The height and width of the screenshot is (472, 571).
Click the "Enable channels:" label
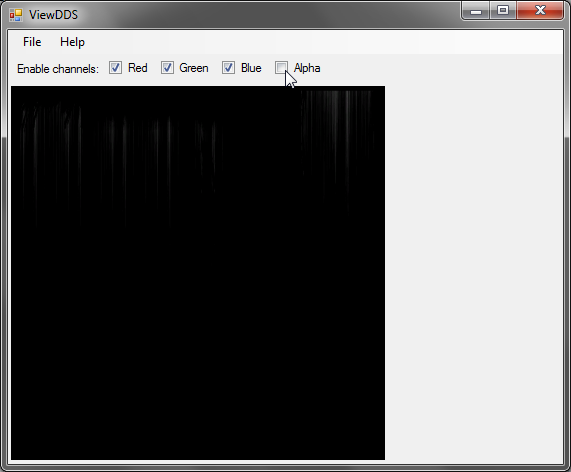click(58, 69)
